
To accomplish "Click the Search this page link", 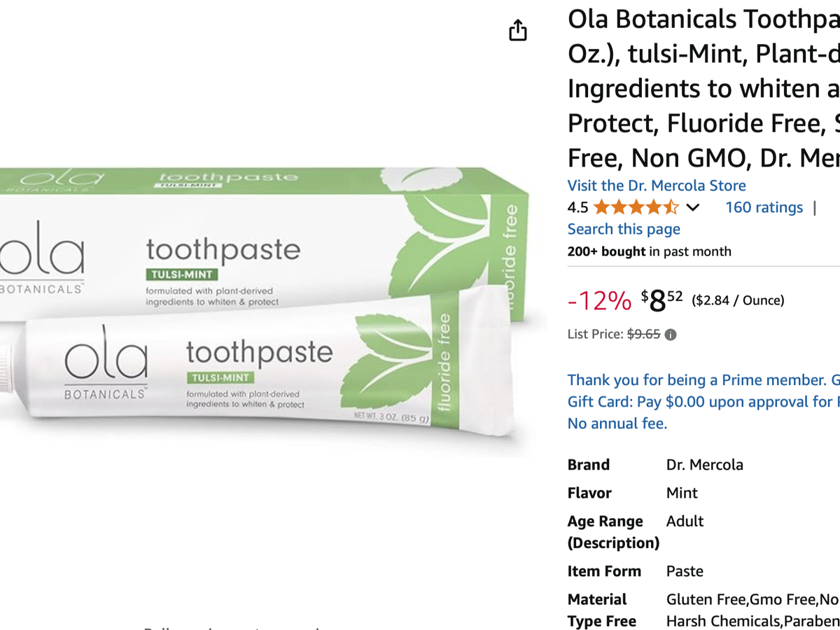I will (x=623, y=229).
